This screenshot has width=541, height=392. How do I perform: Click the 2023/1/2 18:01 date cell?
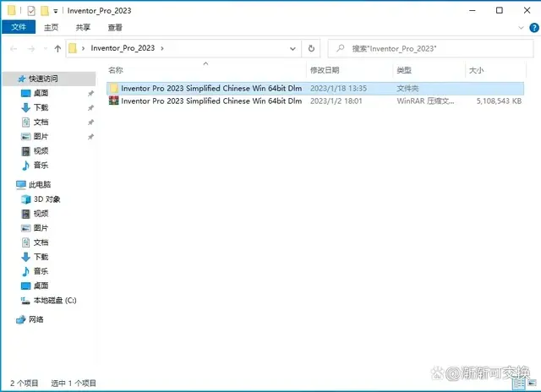coord(336,101)
